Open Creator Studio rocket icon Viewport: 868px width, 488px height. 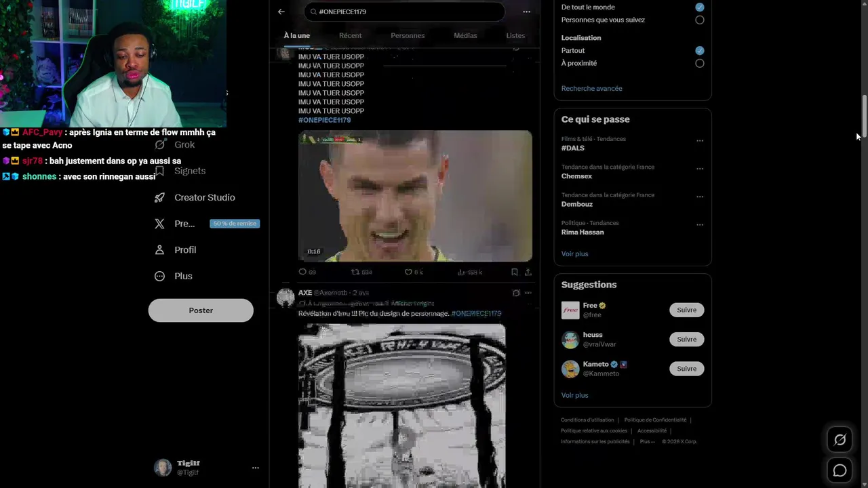tap(159, 197)
